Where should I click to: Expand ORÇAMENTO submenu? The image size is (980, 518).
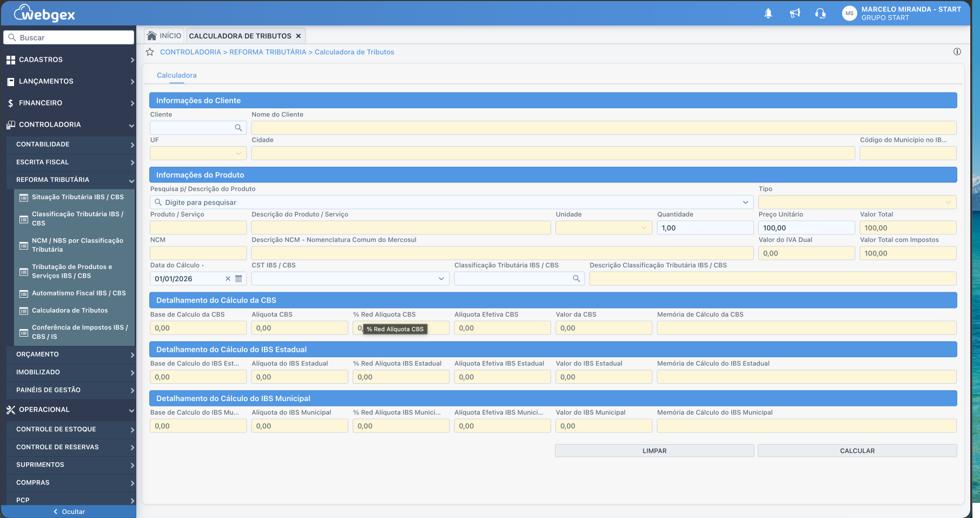[71, 355]
